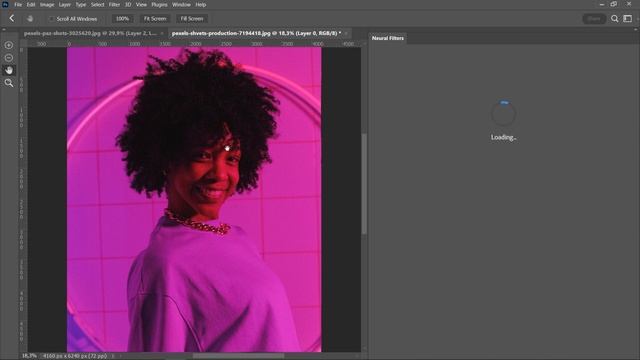
Task: Open the File menu
Action: pos(18,4)
